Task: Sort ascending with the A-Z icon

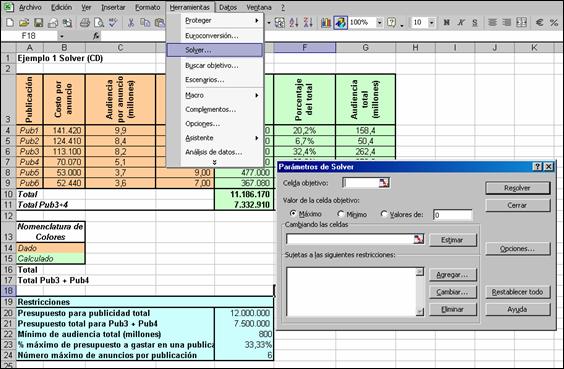Action: (294, 23)
